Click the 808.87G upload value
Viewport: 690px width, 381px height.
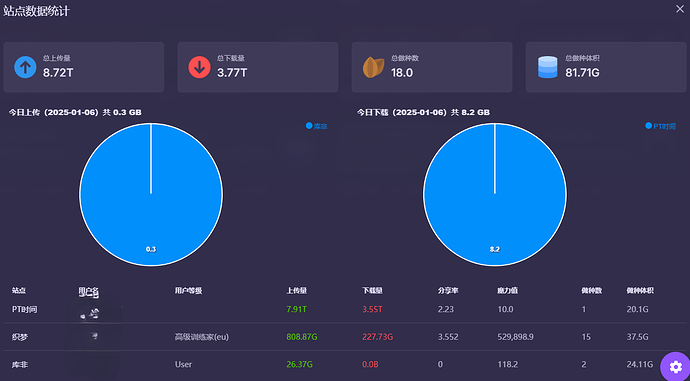(302, 337)
